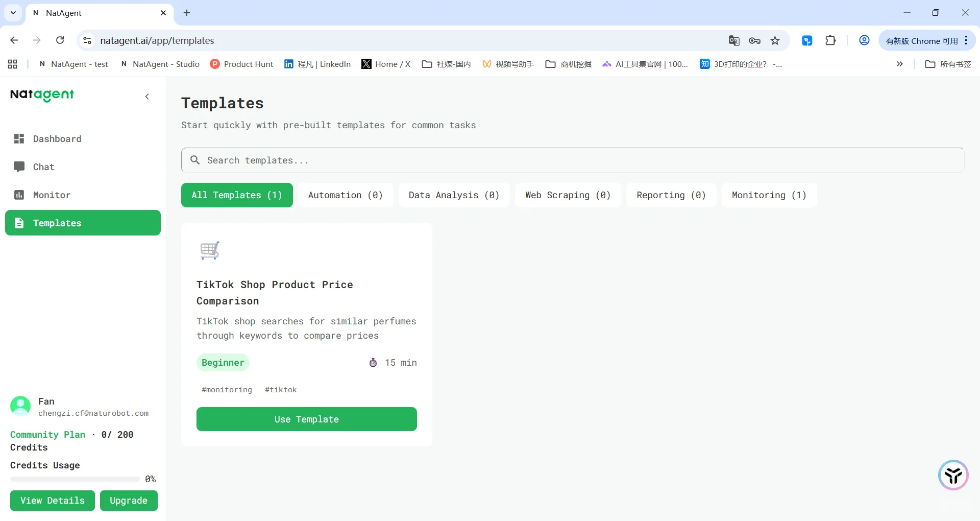The image size is (980, 521).
Task: Close the NatAgent browser tab
Action: point(163,13)
